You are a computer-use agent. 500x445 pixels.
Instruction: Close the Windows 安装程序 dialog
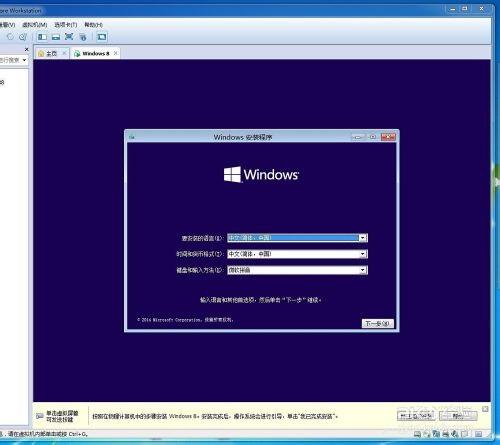pyautogui.click(x=388, y=137)
